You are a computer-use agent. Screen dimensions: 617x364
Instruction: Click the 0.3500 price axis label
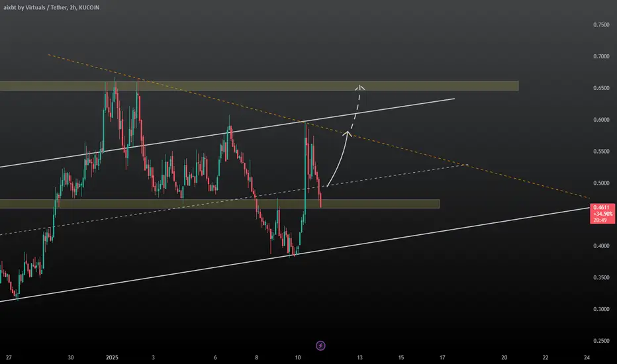click(x=601, y=277)
